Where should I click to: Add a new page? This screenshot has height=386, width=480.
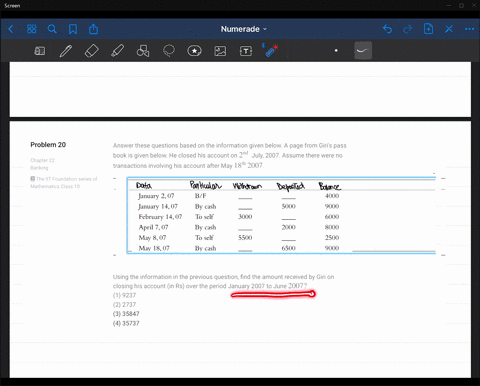(x=428, y=29)
